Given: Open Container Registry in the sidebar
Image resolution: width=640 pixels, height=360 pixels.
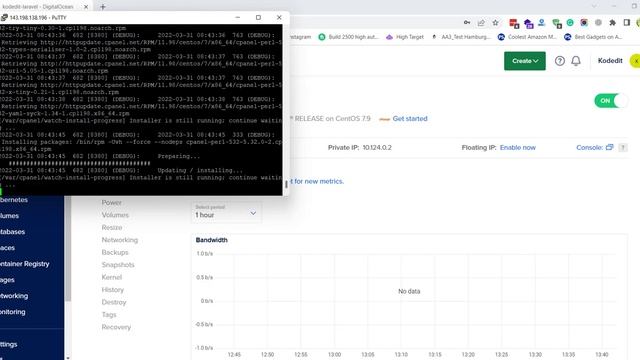Looking at the screenshot, I should click(x=24, y=264).
